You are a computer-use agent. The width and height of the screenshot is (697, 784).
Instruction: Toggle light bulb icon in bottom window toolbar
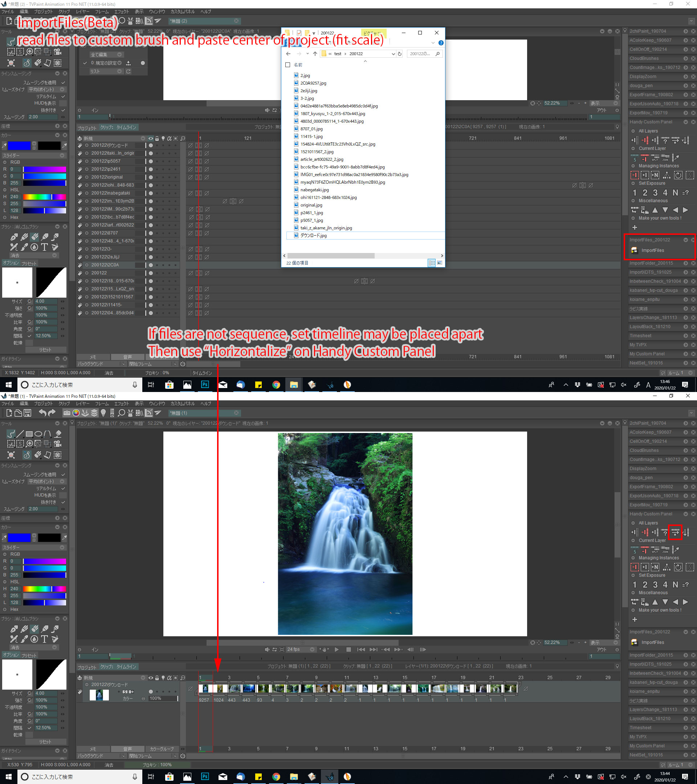pyautogui.click(x=103, y=413)
